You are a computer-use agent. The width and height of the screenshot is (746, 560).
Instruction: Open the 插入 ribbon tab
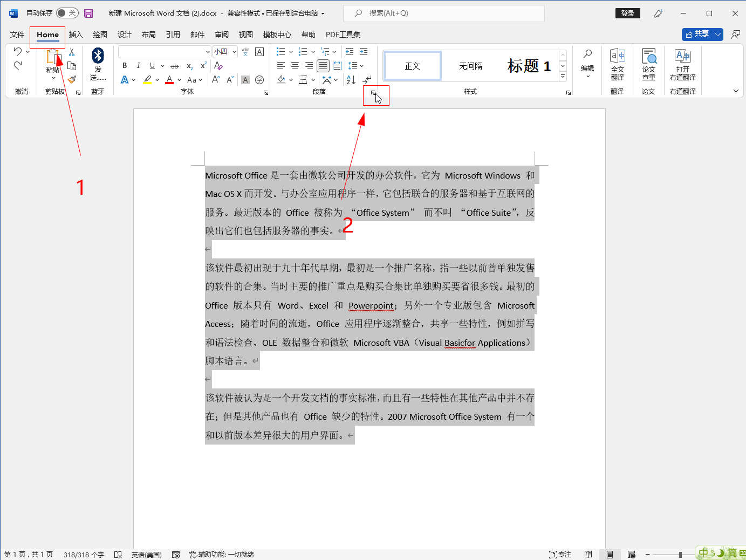pos(76,35)
